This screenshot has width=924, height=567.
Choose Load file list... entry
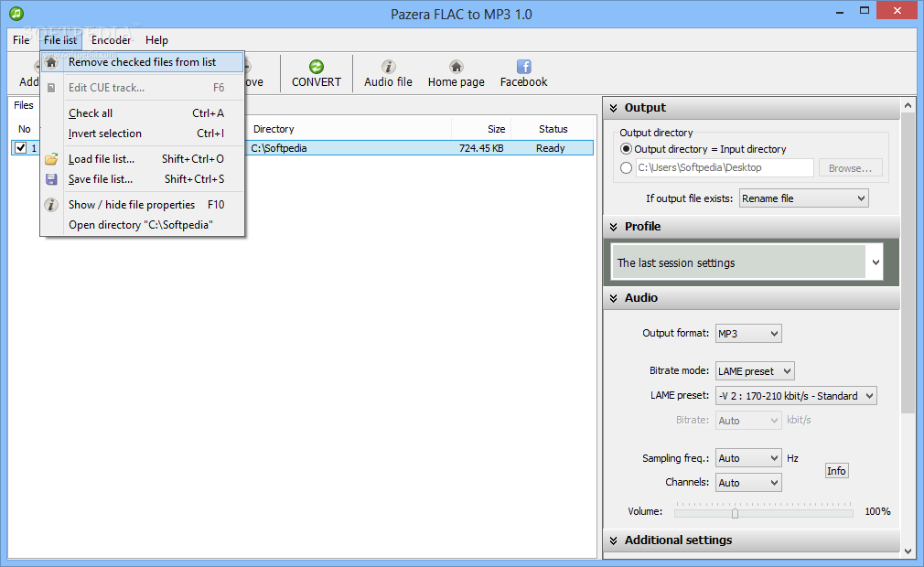pyautogui.click(x=142, y=159)
